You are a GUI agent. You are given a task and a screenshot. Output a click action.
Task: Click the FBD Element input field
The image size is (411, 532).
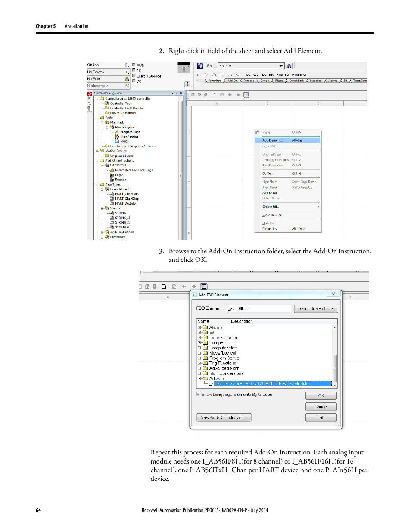tap(259, 308)
